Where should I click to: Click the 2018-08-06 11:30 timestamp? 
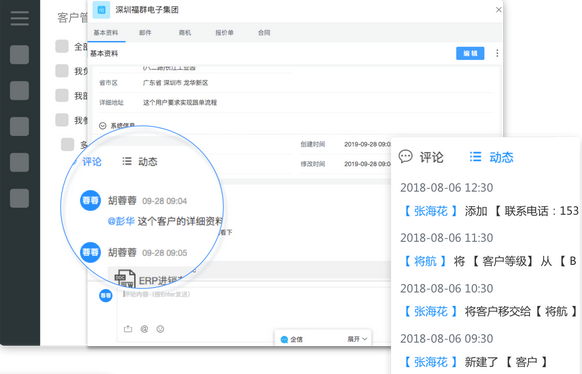click(447, 238)
